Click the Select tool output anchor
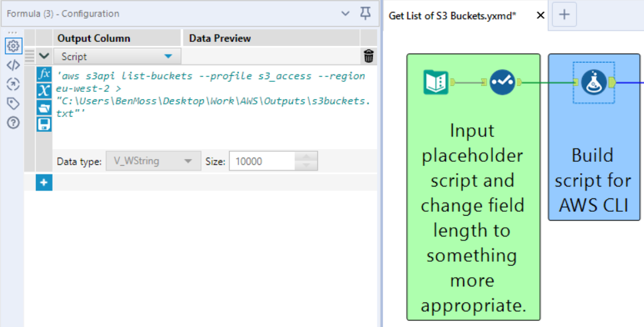Image resolution: width=644 pixels, height=327 pixels. point(519,82)
